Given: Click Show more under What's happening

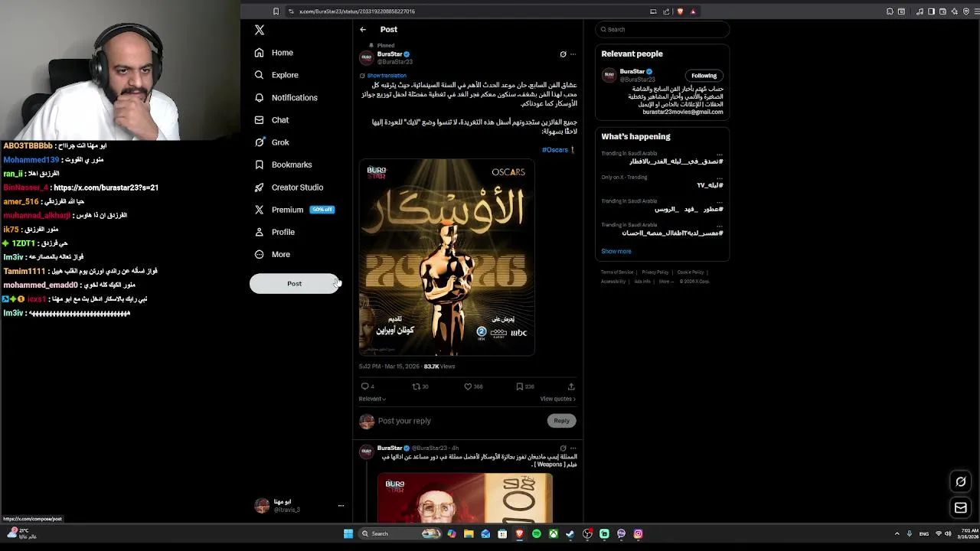Looking at the screenshot, I should tap(616, 251).
